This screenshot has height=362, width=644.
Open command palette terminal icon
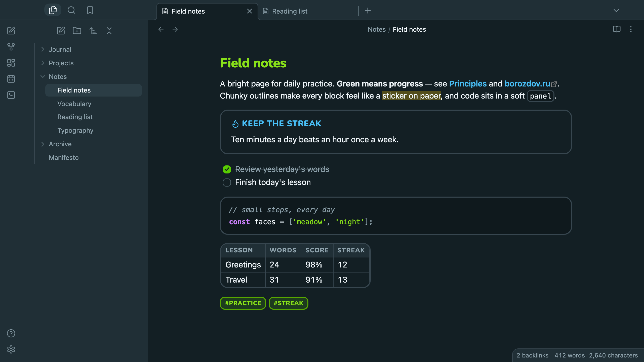pyautogui.click(x=11, y=95)
